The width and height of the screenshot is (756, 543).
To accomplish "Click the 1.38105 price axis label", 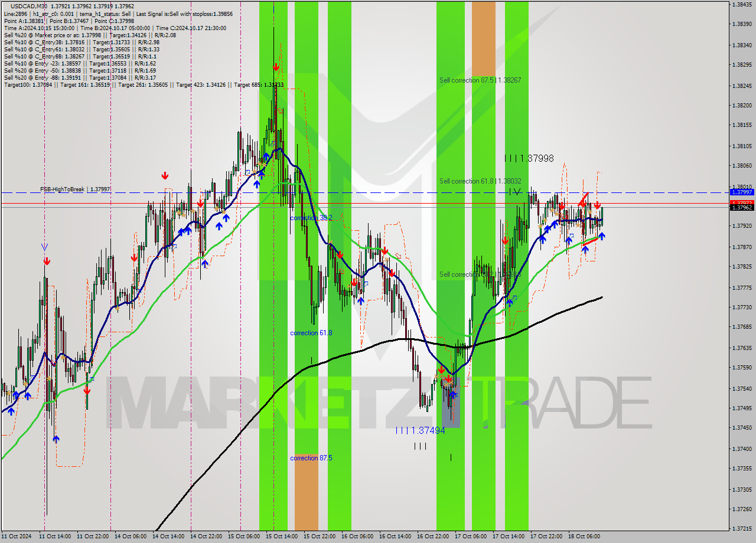I will tap(742, 146).
